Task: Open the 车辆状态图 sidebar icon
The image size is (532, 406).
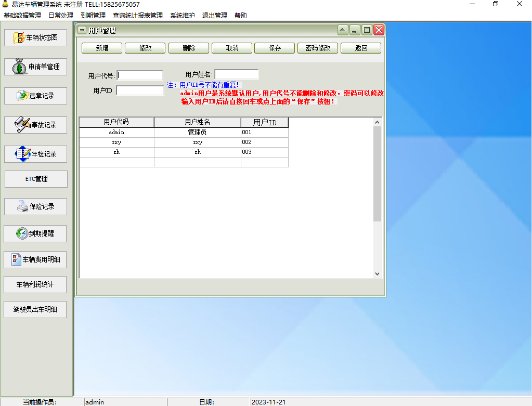Action: click(19, 37)
